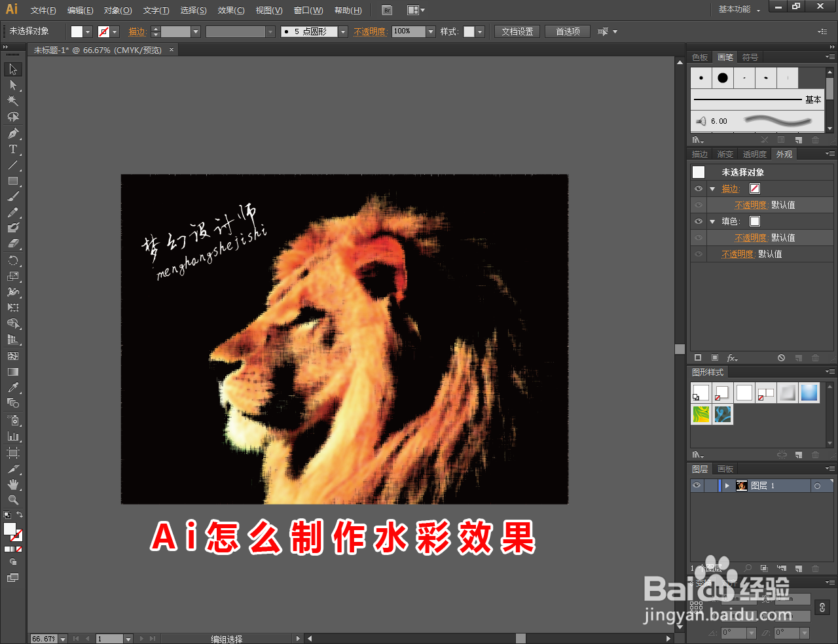Select the Pen tool in the toolbar
The image size is (838, 644).
point(13,133)
